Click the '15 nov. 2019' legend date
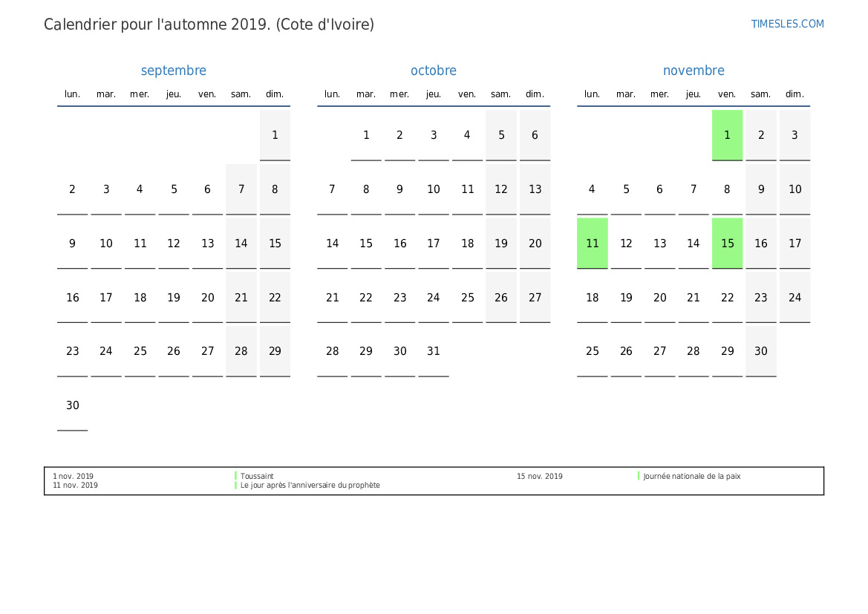The width and height of the screenshot is (868, 614). (540, 476)
